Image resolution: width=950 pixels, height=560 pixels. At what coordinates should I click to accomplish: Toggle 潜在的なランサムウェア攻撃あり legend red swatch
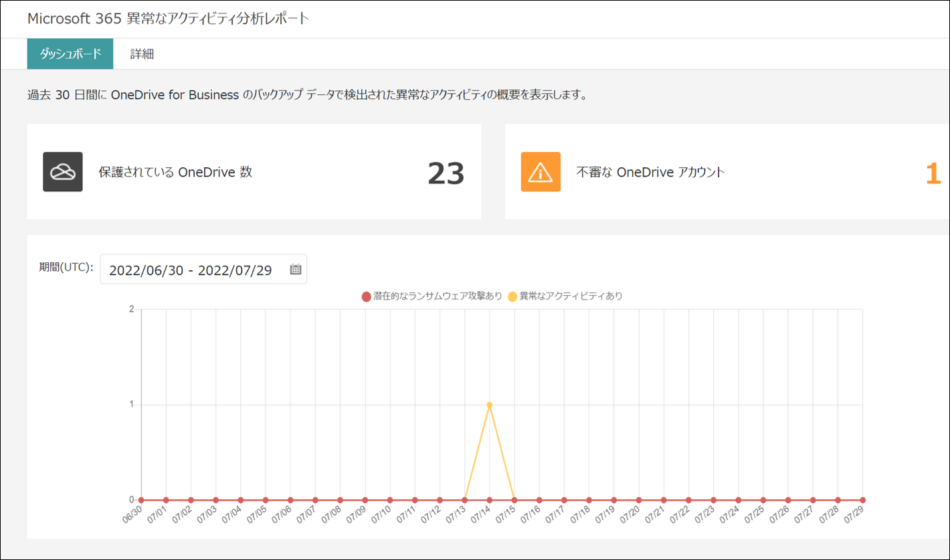366,296
